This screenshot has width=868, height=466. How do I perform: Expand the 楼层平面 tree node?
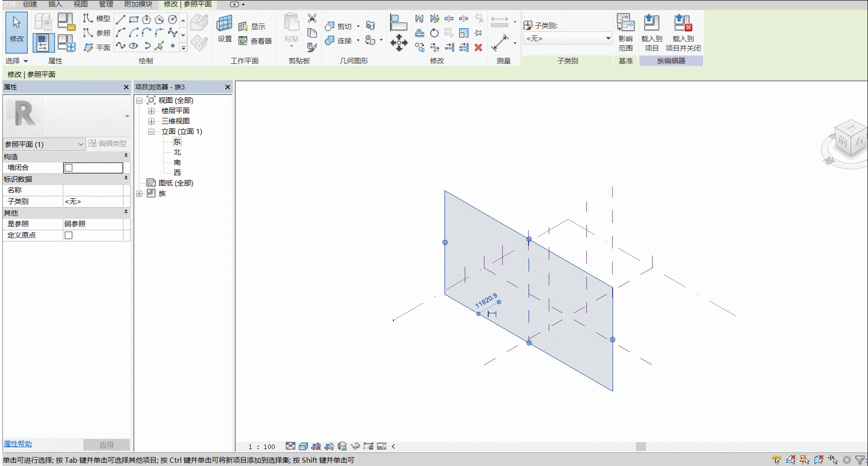(152, 111)
